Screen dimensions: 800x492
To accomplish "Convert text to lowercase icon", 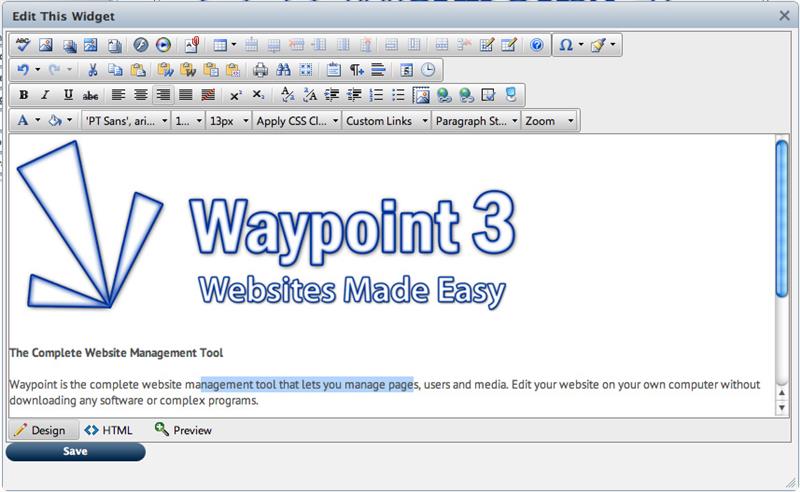I will coord(288,95).
